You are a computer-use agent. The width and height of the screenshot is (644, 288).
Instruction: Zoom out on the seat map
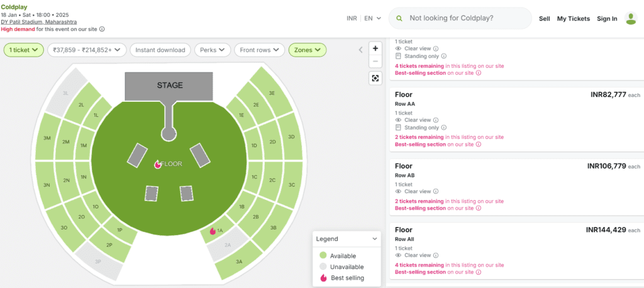coord(375,62)
